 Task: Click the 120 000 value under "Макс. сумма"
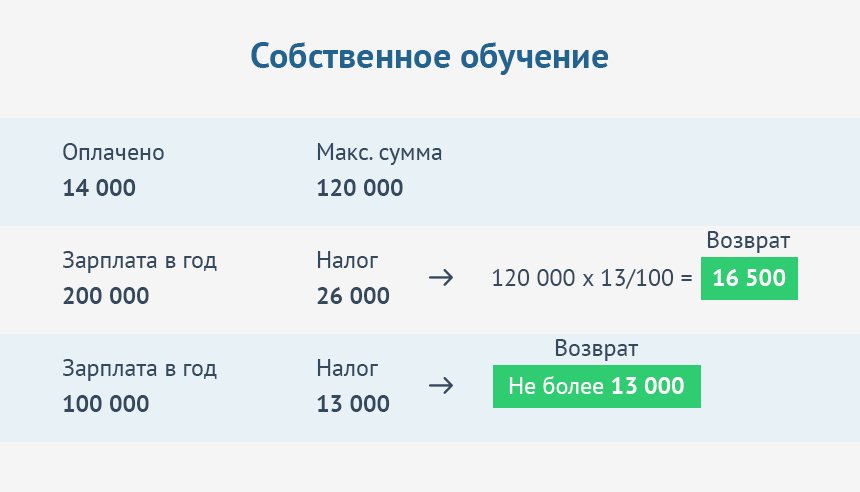[x=360, y=188]
